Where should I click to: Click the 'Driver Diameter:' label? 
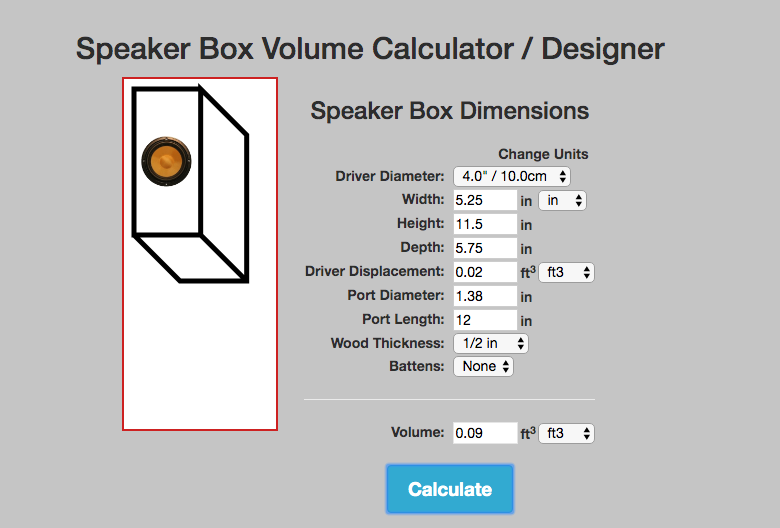point(390,176)
